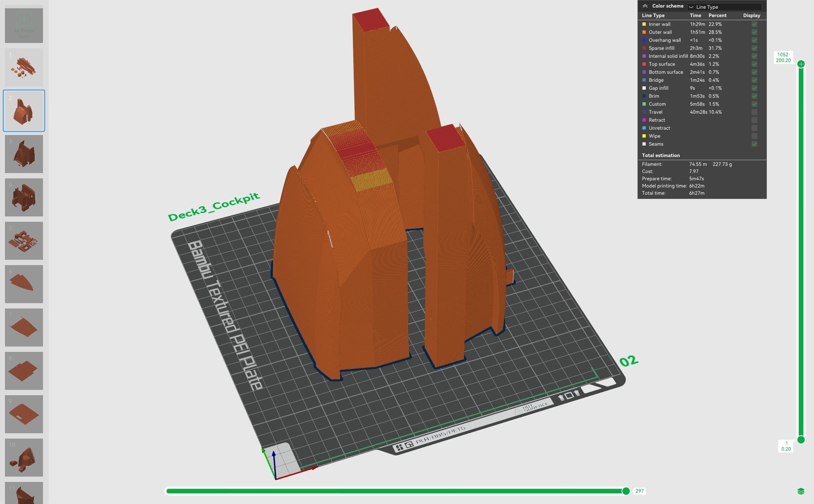Viewport: 814px width, 504px height.
Task: Select plate 5 thumbnail
Action: [24, 241]
